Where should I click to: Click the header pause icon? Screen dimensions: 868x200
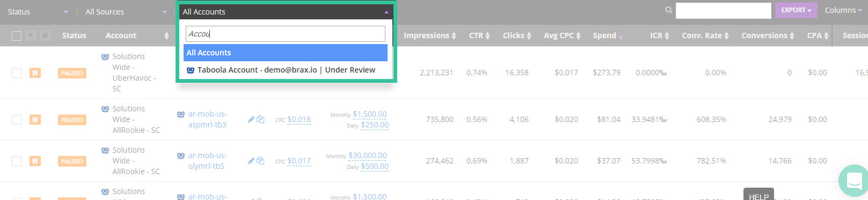click(x=45, y=35)
